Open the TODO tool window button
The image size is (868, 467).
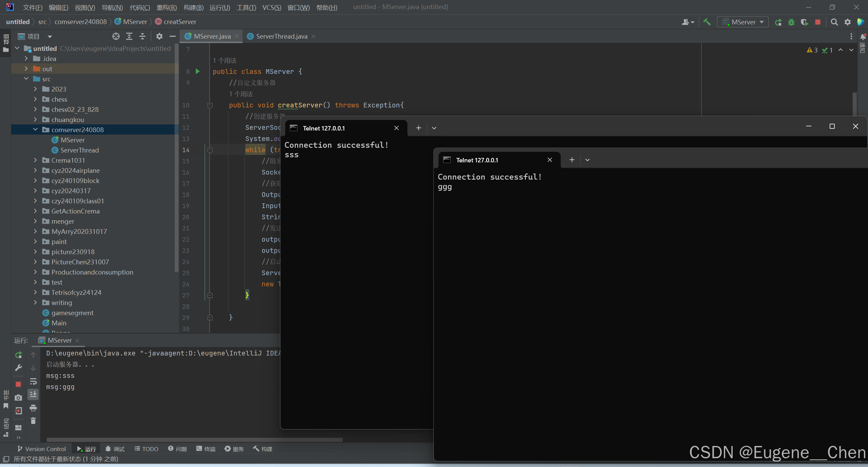click(x=147, y=449)
